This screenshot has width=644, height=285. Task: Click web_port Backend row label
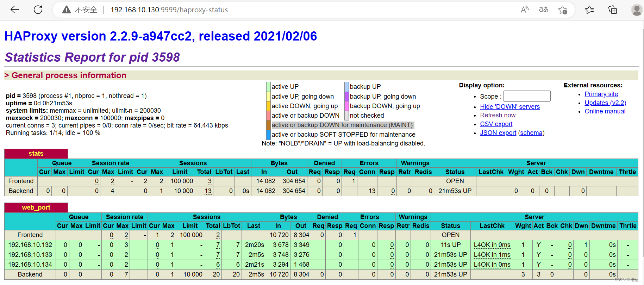coord(30,274)
